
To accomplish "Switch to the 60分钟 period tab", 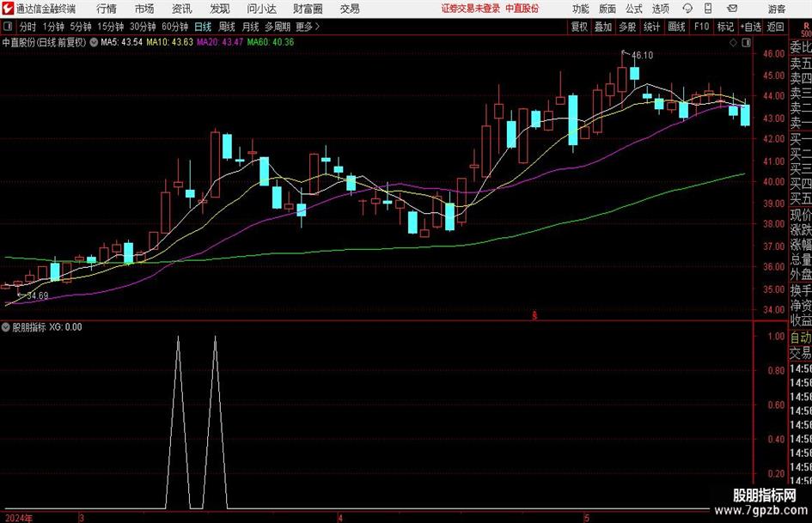I will click(175, 27).
